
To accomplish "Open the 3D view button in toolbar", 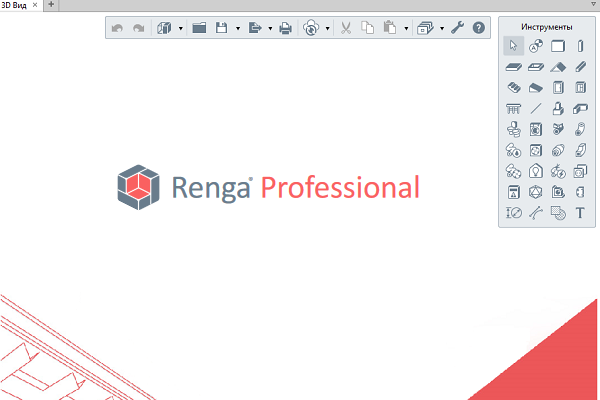I will 164,28.
